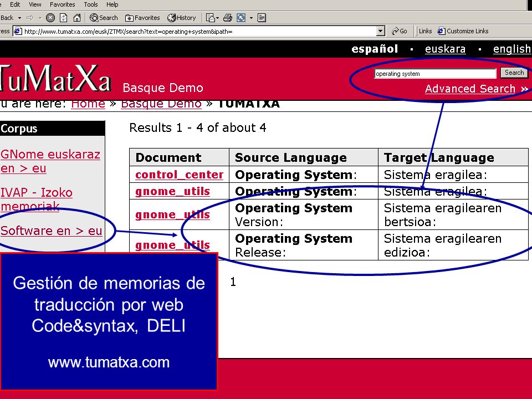Open GNome euskaraz en > eu corpus
Viewport: 532px width, 399px height.
50,161
